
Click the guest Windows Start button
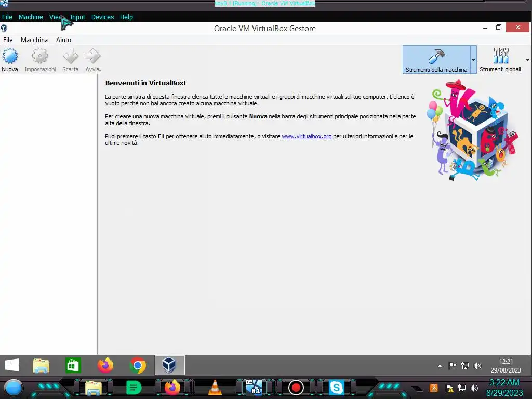pyautogui.click(x=12, y=365)
